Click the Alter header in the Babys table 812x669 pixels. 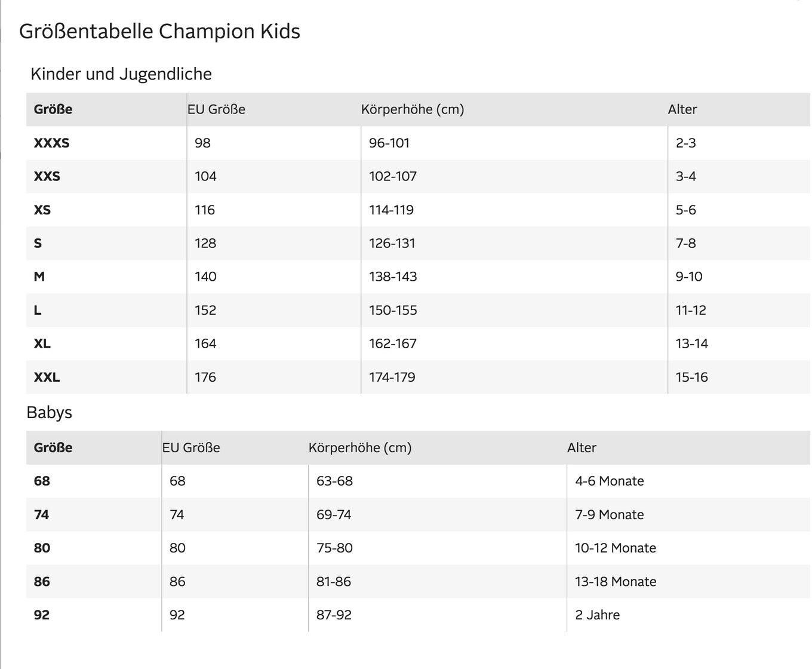pyautogui.click(x=582, y=447)
